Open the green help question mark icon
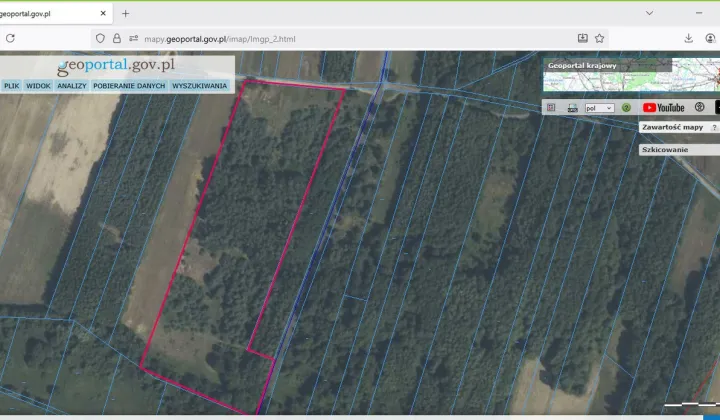The height and width of the screenshot is (420, 720). pyautogui.click(x=626, y=108)
